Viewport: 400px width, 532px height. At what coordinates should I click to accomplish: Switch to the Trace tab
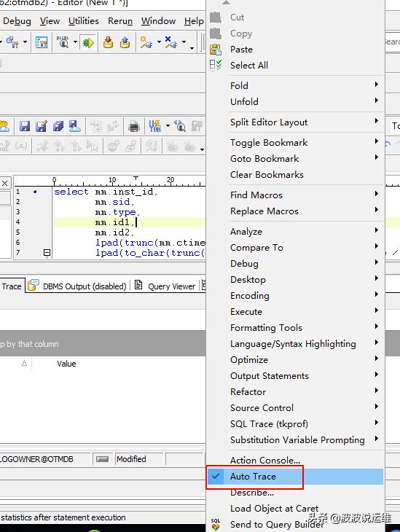(12, 286)
